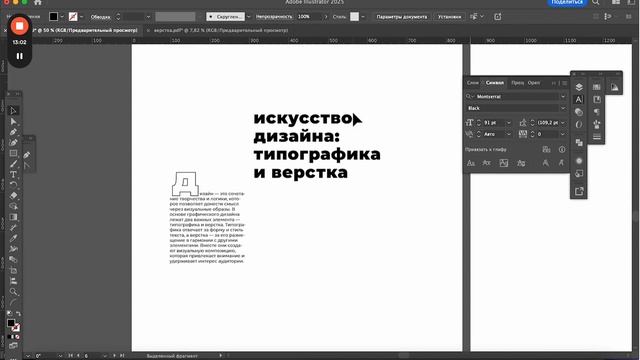Click the heading line 'типографика'
Image resolution: width=640 pixels, height=360 pixels.
[317, 154]
